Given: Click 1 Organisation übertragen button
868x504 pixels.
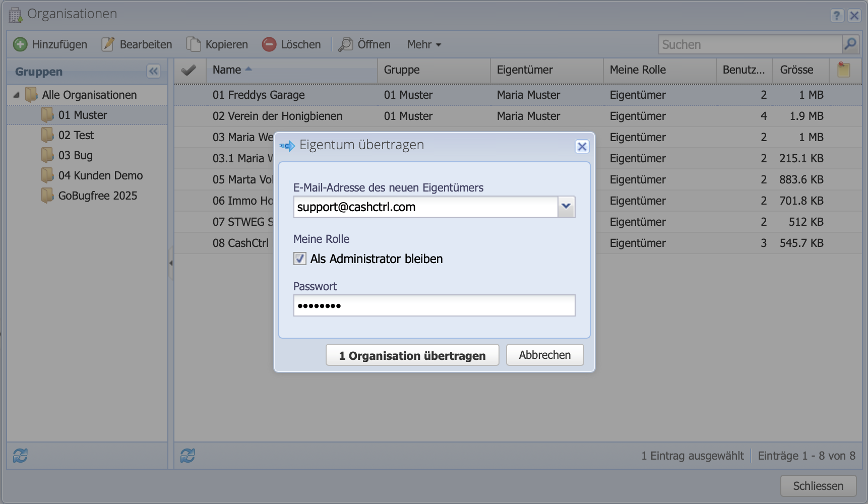Looking at the screenshot, I should pos(412,355).
